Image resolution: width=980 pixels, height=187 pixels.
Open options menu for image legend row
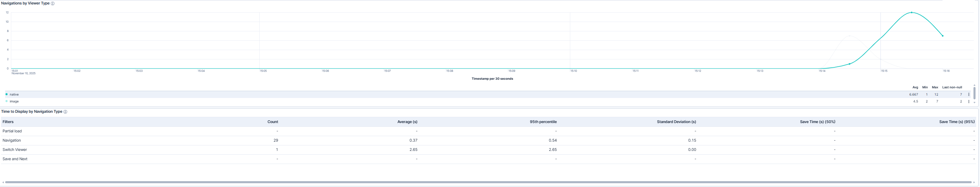969,101
